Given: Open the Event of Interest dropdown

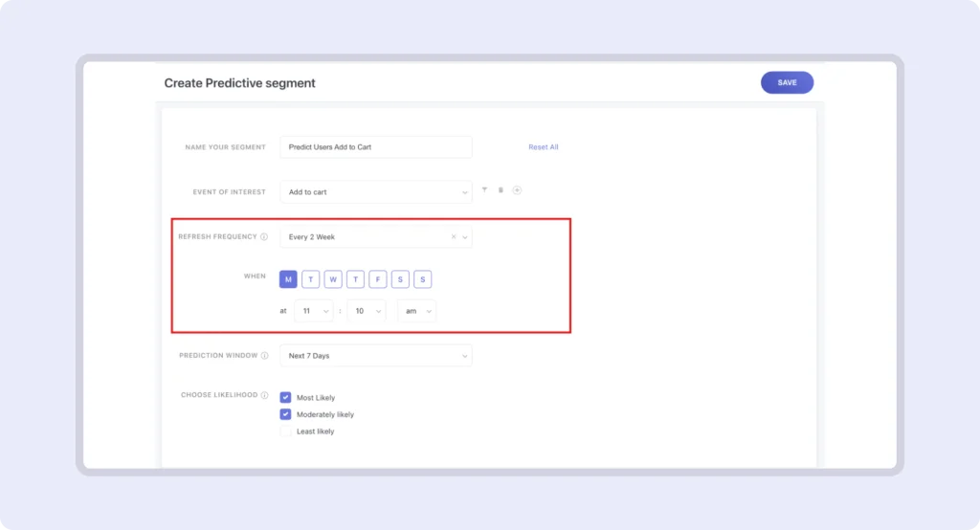Looking at the screenshot, I should coord(376,192).
